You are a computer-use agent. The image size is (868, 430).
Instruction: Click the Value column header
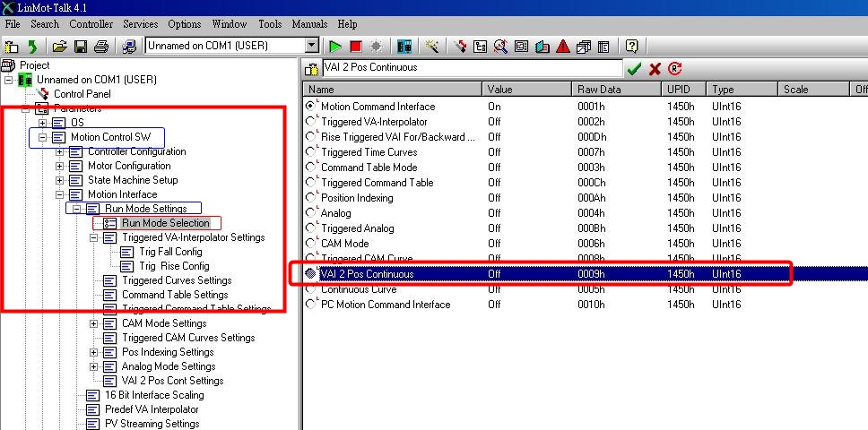[526, 89]
